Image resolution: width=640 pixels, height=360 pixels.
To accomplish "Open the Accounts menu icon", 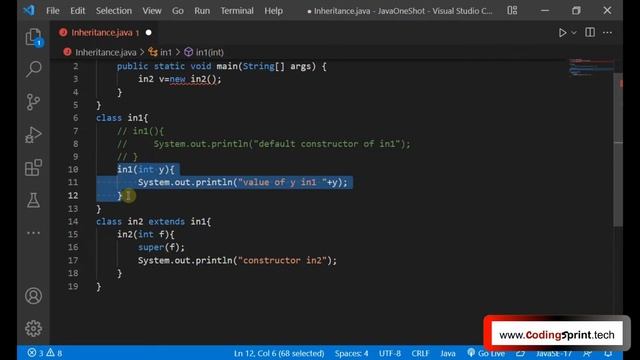I will 33,296.
